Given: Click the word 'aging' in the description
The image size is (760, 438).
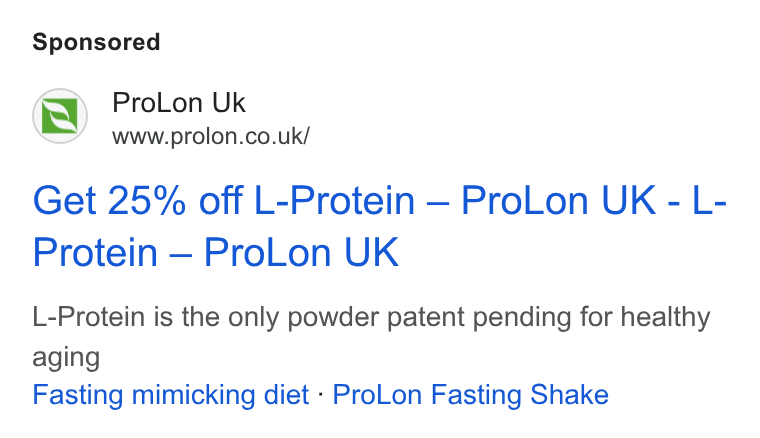Looking at the screenshot, I should coord(66,359).
